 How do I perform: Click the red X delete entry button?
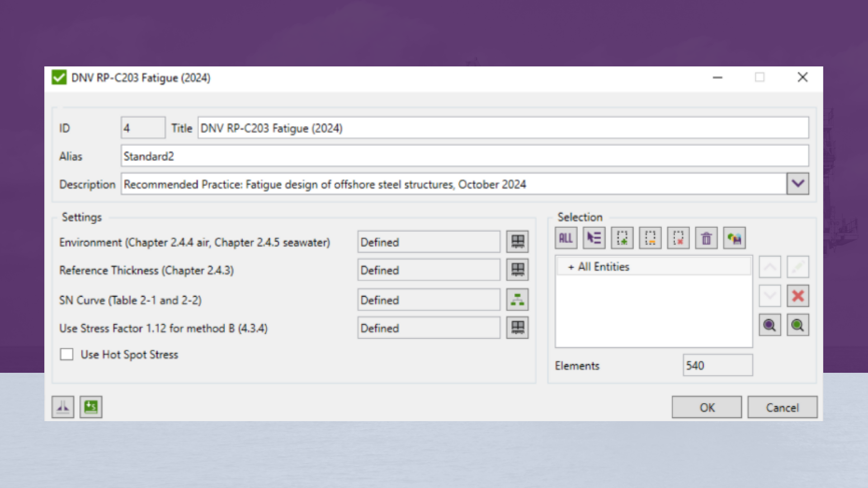[x=798, y=296]
